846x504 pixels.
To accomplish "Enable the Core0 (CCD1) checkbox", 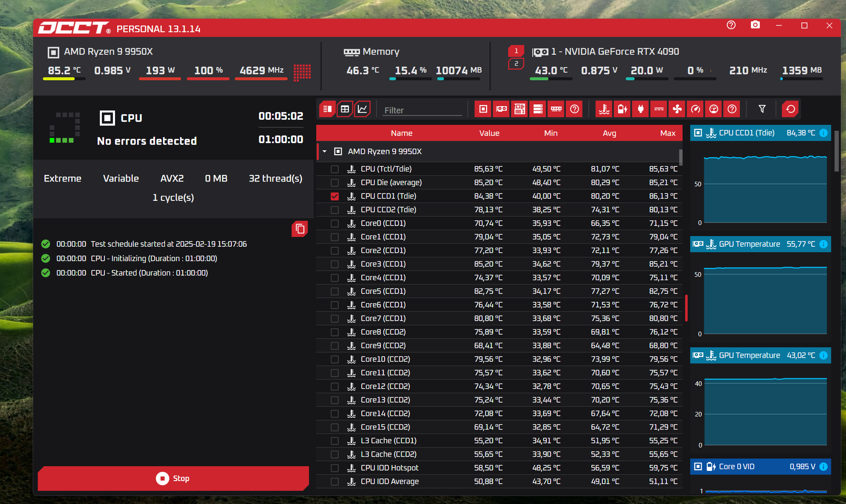I will pos(335,223).
